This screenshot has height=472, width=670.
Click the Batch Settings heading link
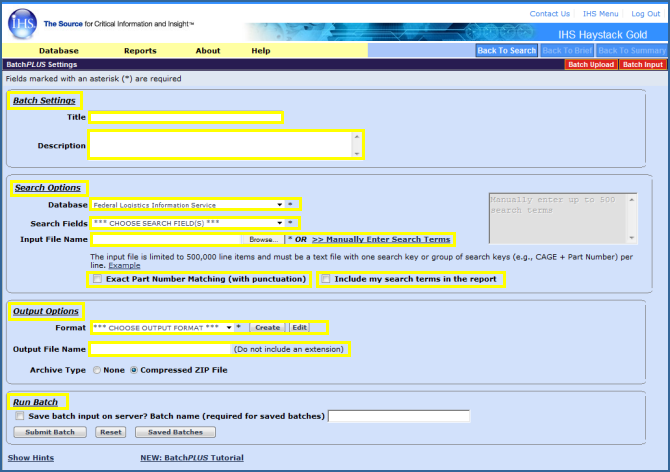44,100
